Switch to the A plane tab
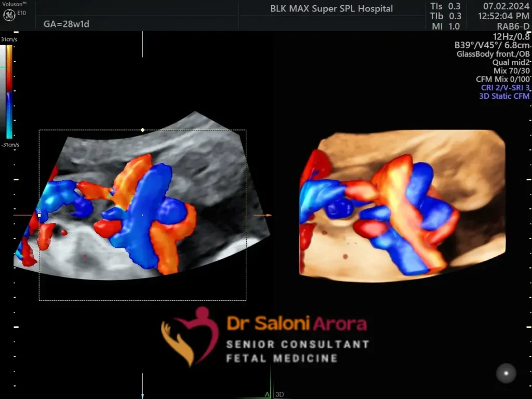The image size is (532, 399). 267,394
